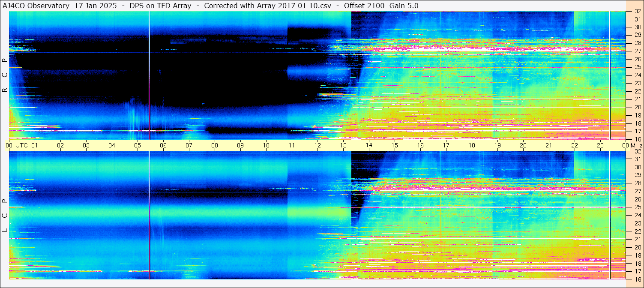
Task: Click the DPS on TFD Array label
Action: pyautogui.click(x=160, y=6)
